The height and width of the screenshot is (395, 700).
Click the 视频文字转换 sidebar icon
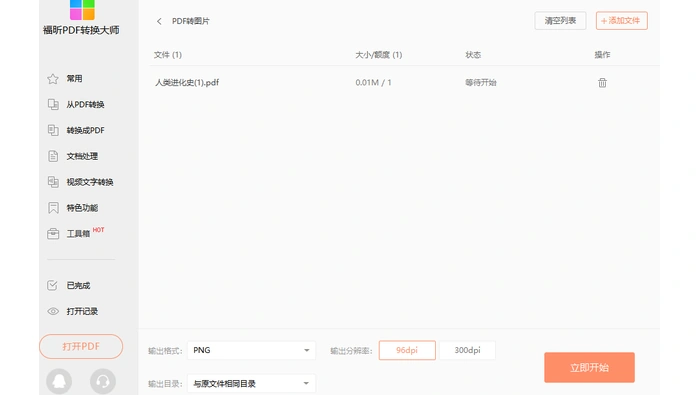[x=53, y=182]
